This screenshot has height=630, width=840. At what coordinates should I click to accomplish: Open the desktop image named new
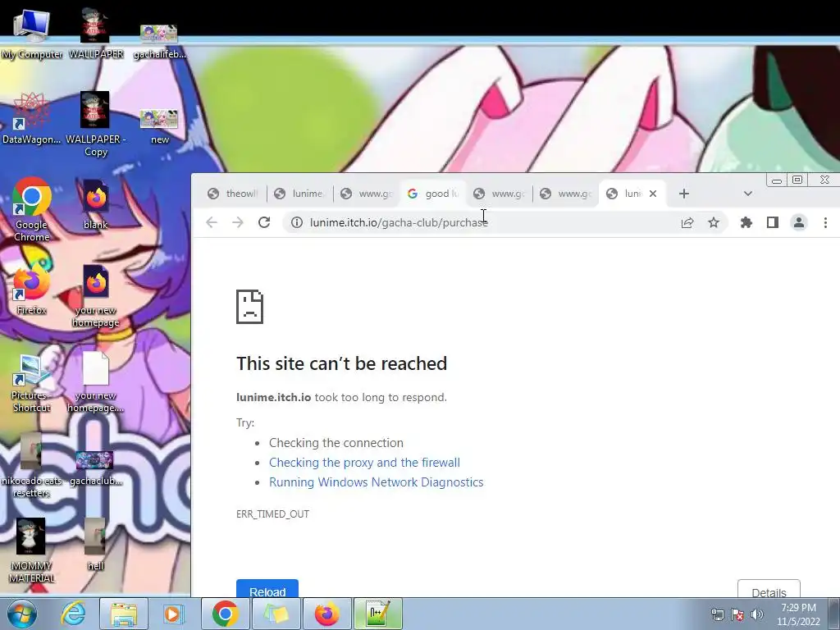coord(159,126)
